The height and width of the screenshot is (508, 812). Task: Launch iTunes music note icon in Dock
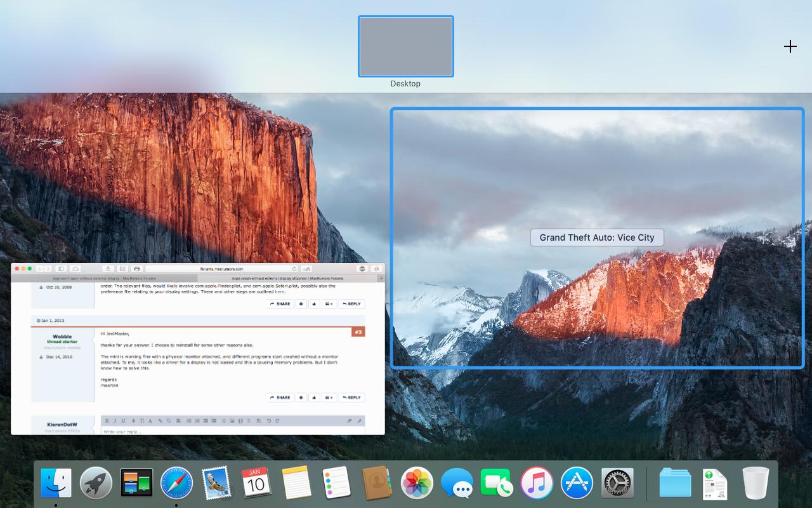pos(537,483)
